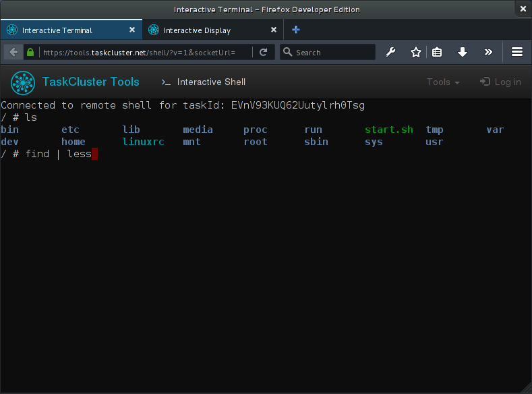Click the 'bin' directory name
Image resolution: width=532 pixels, height=394 pixels.
point(9,130)
